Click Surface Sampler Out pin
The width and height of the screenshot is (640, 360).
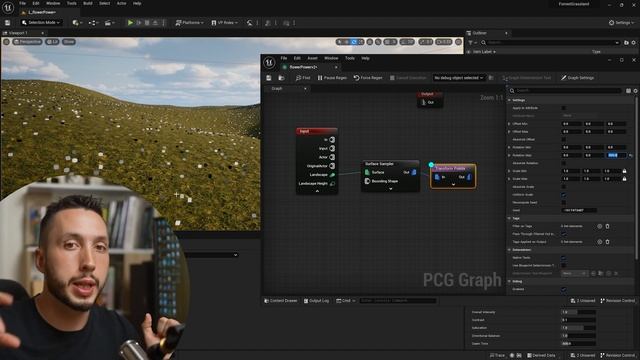click(413, 172)
